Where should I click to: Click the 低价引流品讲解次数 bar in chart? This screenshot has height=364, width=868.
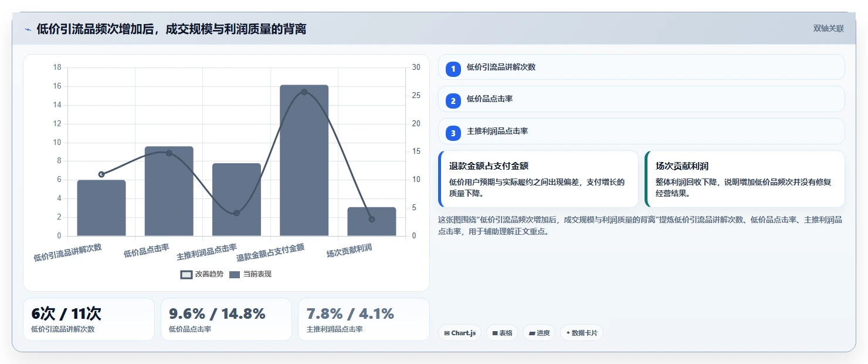[101, 208]
